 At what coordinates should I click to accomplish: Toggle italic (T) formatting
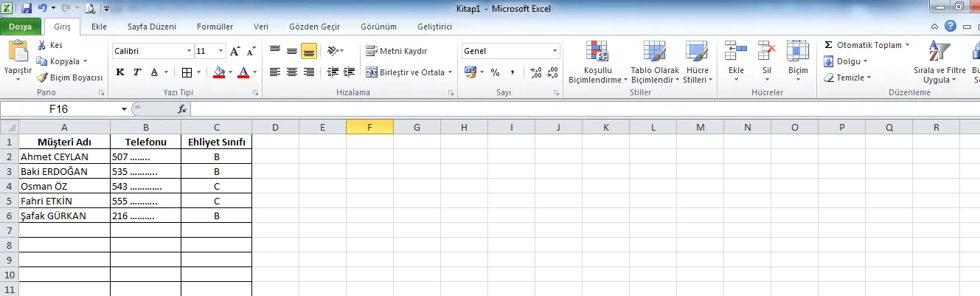137,72
